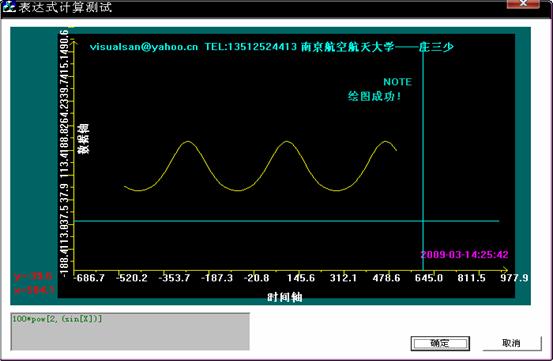Viewport: 553px width, 361px height.
Task: Click the NOTE text in the plot
Action: (397, 82)
